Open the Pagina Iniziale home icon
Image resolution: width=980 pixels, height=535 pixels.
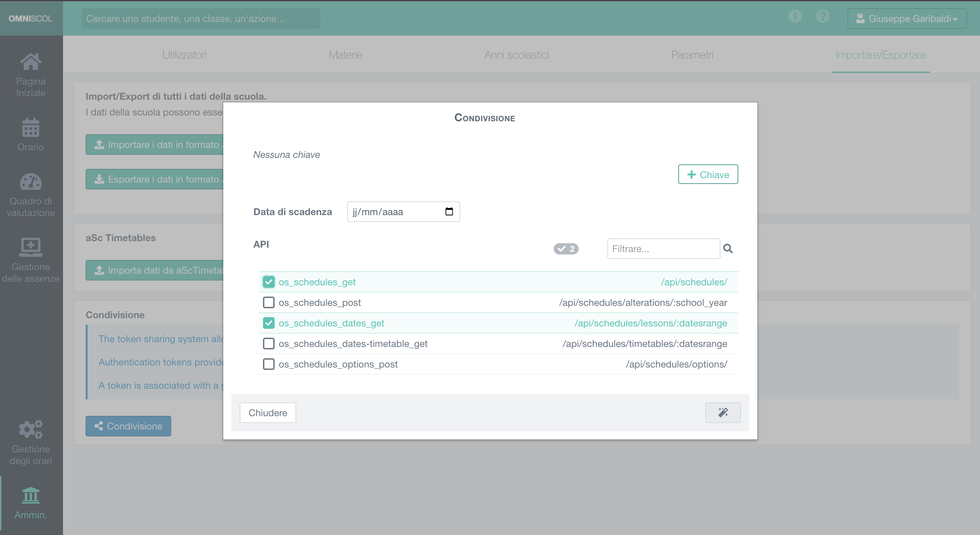30,61
